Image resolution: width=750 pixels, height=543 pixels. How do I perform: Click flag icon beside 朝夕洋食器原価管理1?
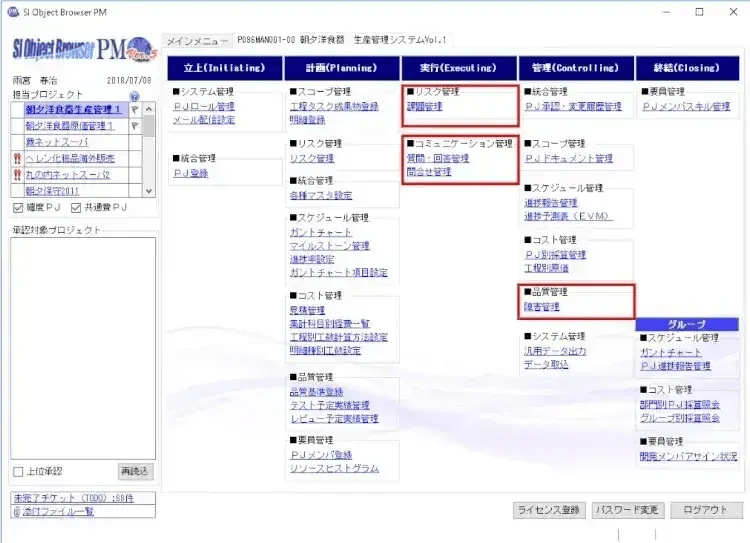click(135, 126)
